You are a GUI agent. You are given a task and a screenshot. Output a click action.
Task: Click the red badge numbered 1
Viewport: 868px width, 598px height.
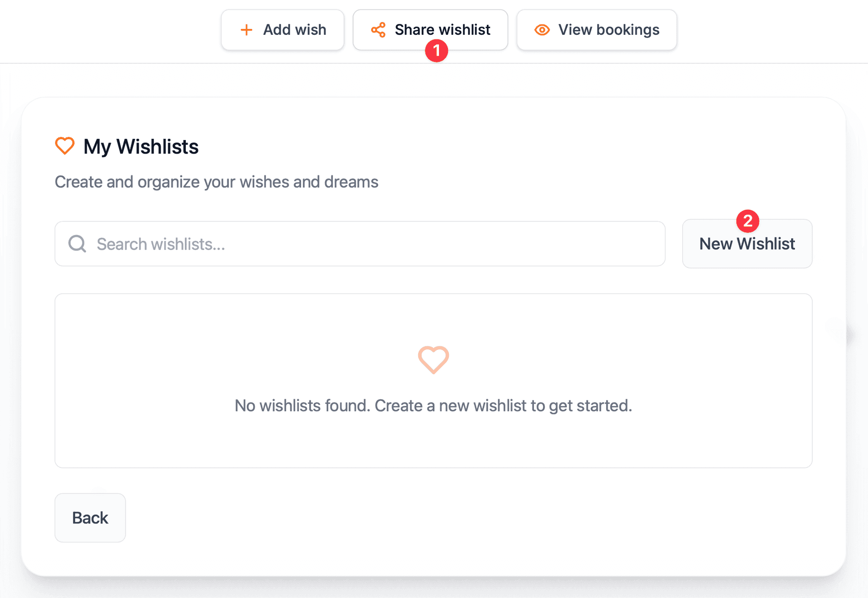click(436, 51)
